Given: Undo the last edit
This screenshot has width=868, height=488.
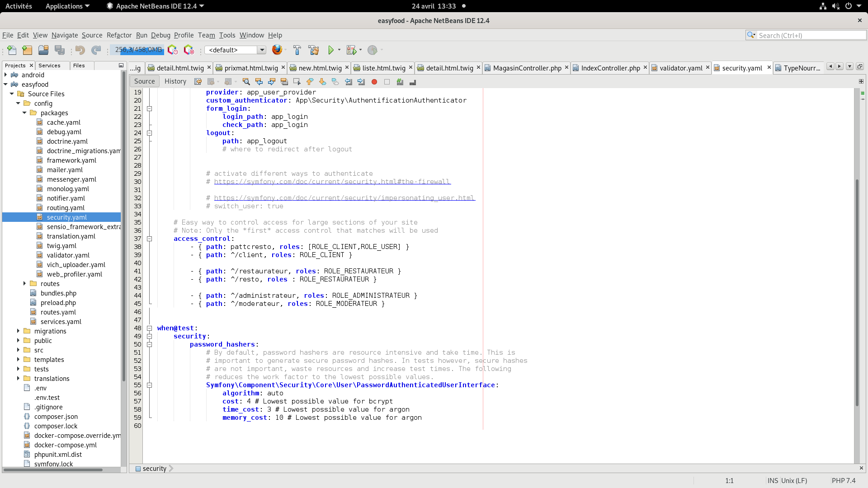Looking at the screenshot, I should click(x=80, y=50).
